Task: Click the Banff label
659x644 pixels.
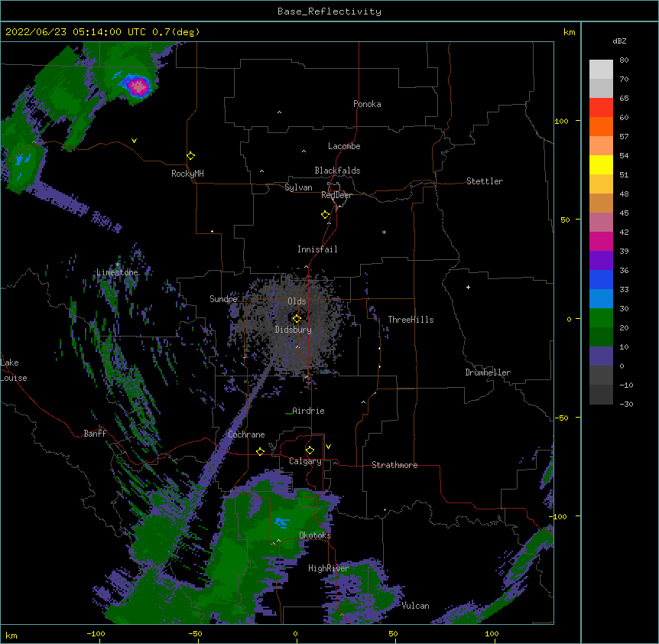Action: (x=95, y=434)
